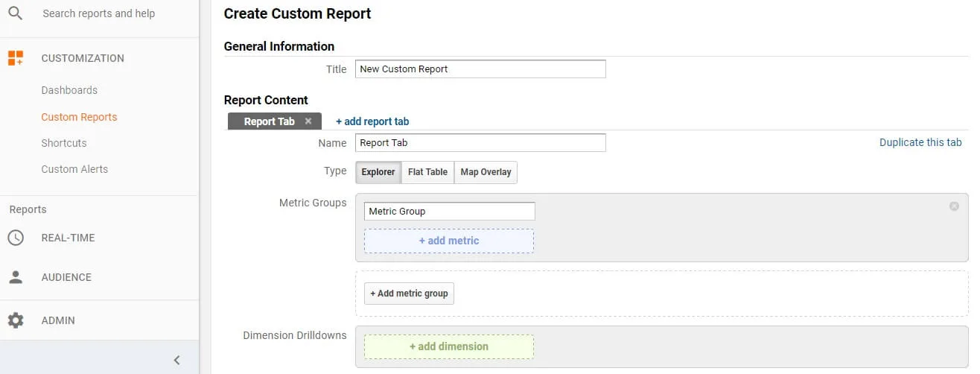The image size is (980, 374).
Task: Focus the Search reports and help field
Action: click(99, 13)
